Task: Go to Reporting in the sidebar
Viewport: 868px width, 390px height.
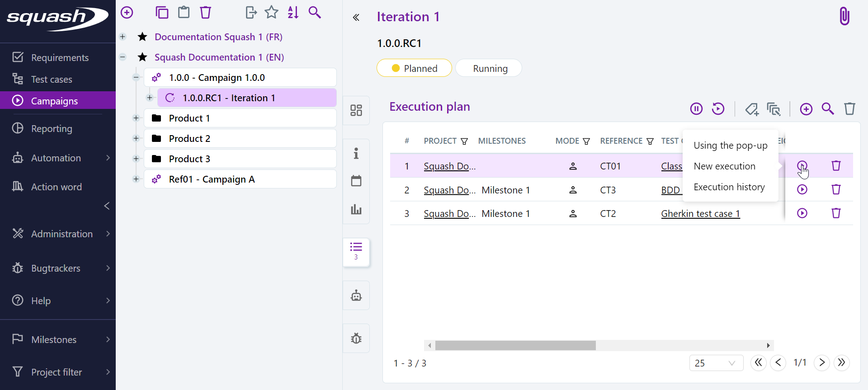Action: click(x=52, y=129)
